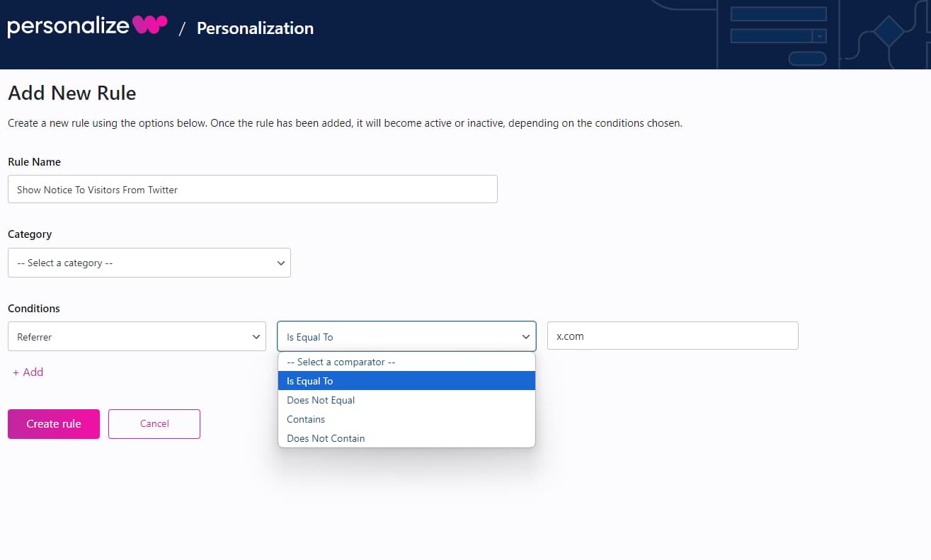Edit the Rule Name input field
Viewport: 931px width, 560px height.
click(253, 189)
